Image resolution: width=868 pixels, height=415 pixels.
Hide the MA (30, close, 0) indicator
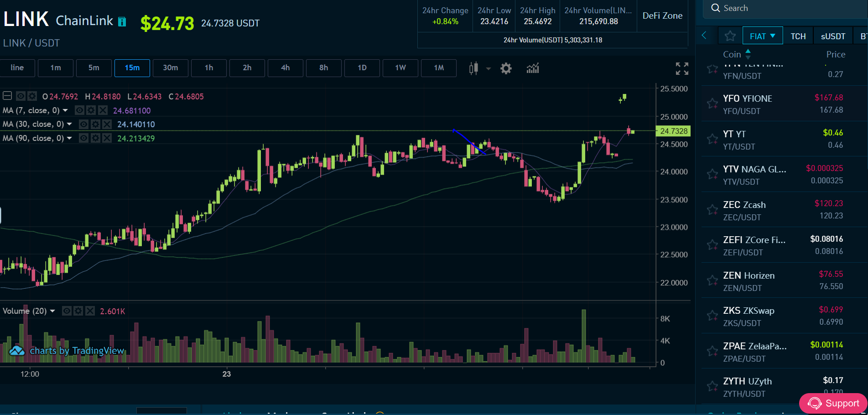[x=83, y=124]
